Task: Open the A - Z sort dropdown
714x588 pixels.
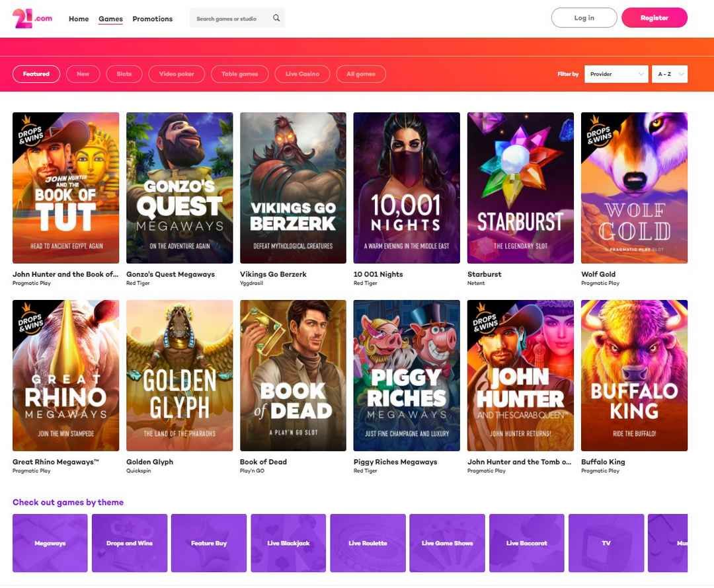Action: [x=669, y=74]
